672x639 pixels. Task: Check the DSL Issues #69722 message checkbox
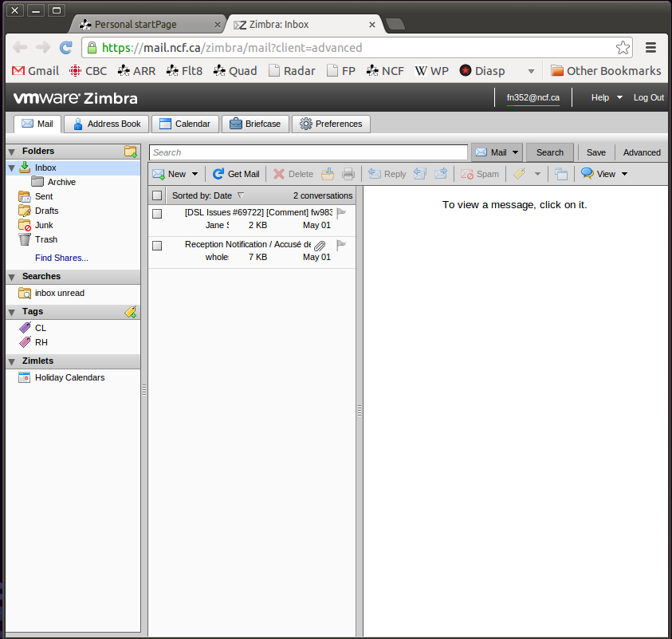click(x=157, y=214)
